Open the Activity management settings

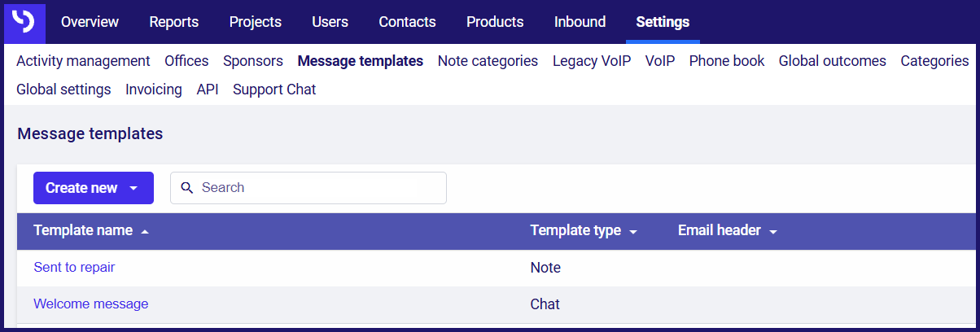83,61
